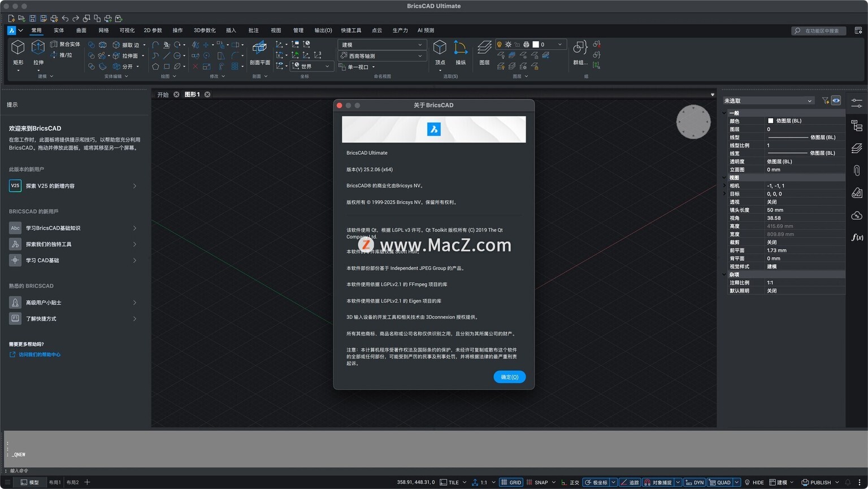Select the polygon draw tool
The height and width of the screenshot is (489, 868).
click(x=155, y=66)
